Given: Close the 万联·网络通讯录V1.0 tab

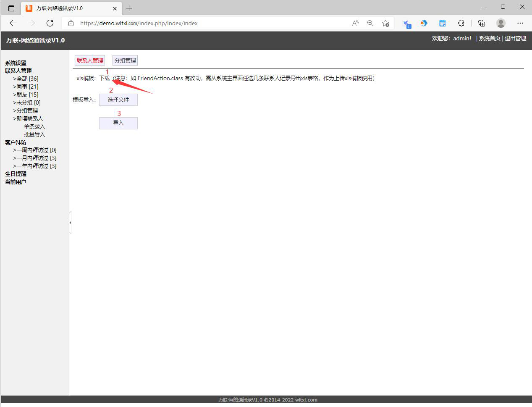Looking at the screenshot, I should pos(115,8).
